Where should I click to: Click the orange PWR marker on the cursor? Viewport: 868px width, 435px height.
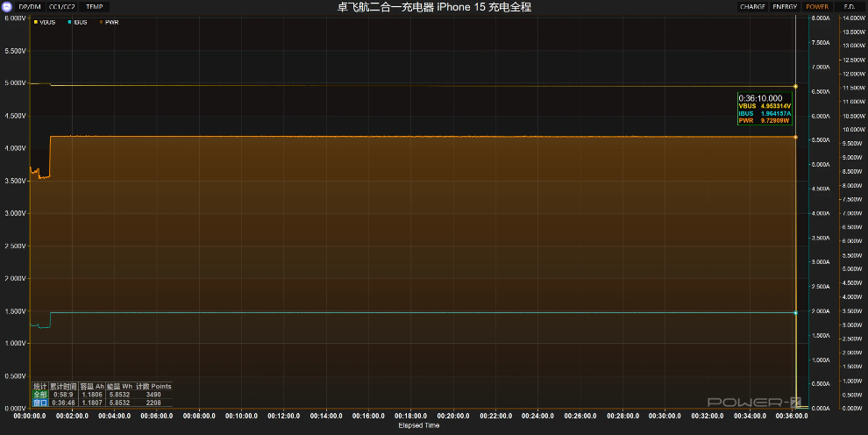tap(795, 137)
